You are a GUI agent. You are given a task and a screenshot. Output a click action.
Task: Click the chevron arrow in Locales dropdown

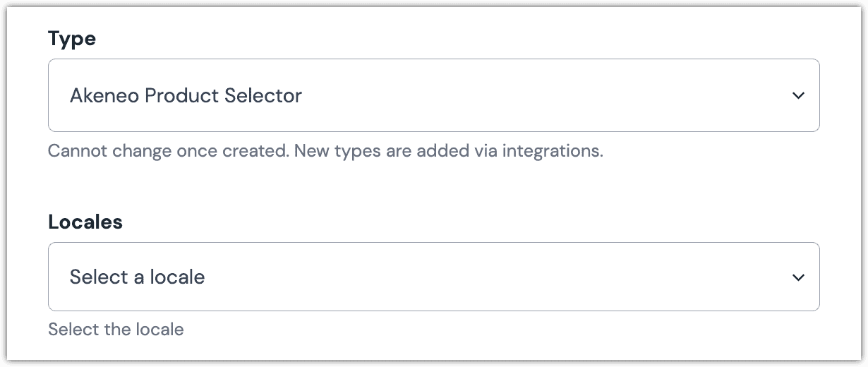pos(798,277)
